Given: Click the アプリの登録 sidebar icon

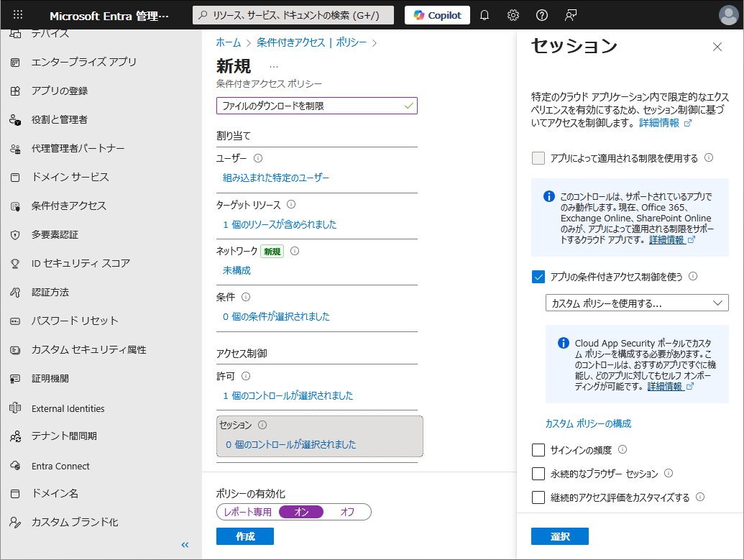Looking at the screenshot, I should coord(15,91).
